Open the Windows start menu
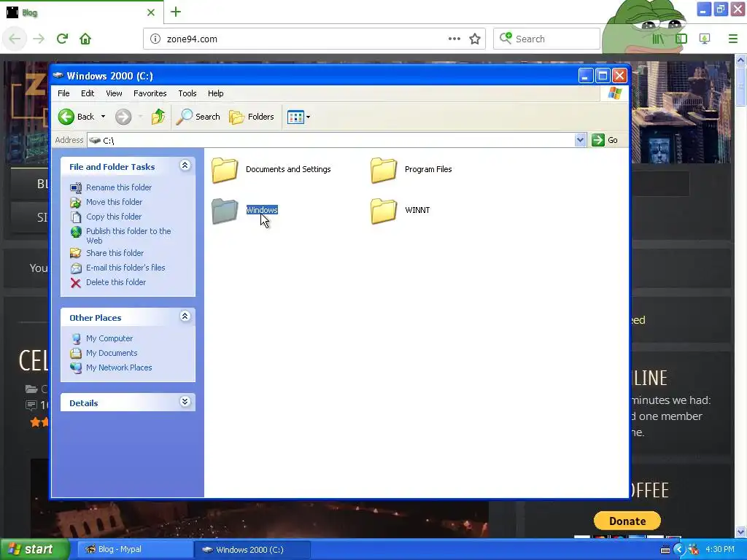The height and width of the screenshot is (560, 747). click(34, 549)
